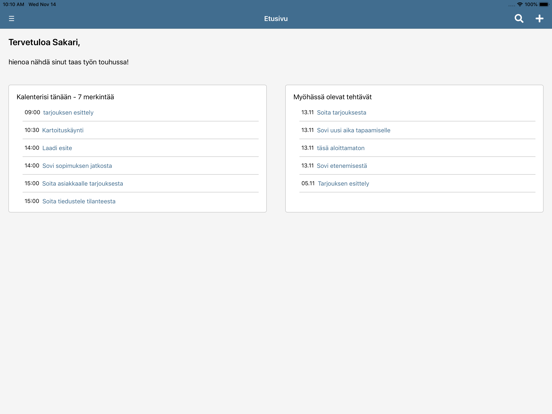Viewport: 552px width, 414px height.
Task: Check the Wi-Fi status icon
Action: pos(520,4)
